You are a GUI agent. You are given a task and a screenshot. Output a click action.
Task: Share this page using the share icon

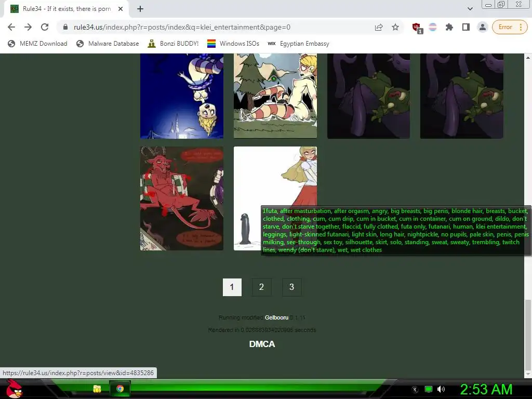(x=379, y=27)
